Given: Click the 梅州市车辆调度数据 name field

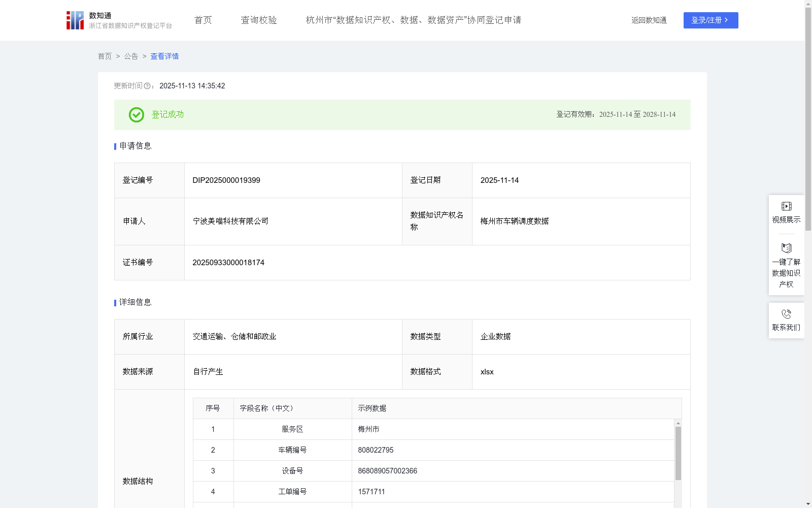Looking at the screenshot, I should tap(515, 221).
